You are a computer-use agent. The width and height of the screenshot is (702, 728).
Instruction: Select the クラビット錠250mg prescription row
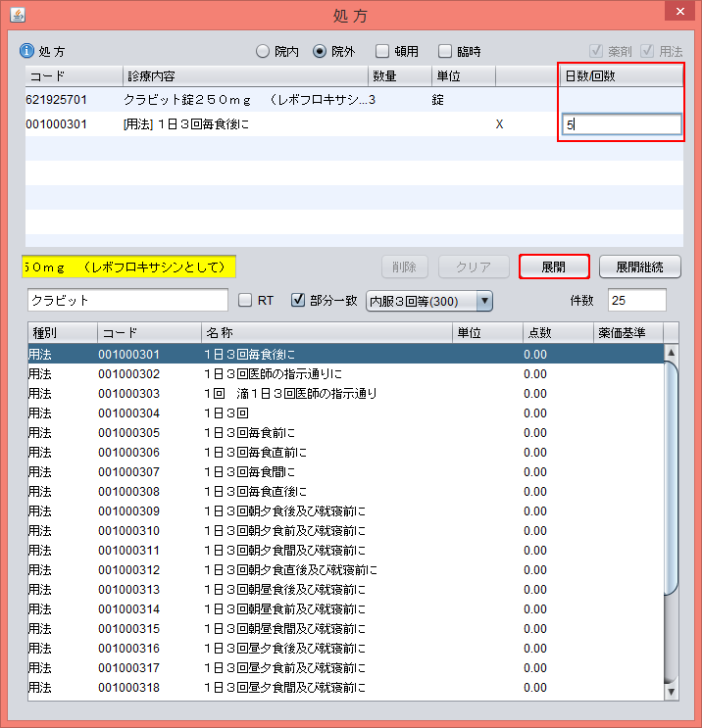pyautogui.click(x=245, y=100)
